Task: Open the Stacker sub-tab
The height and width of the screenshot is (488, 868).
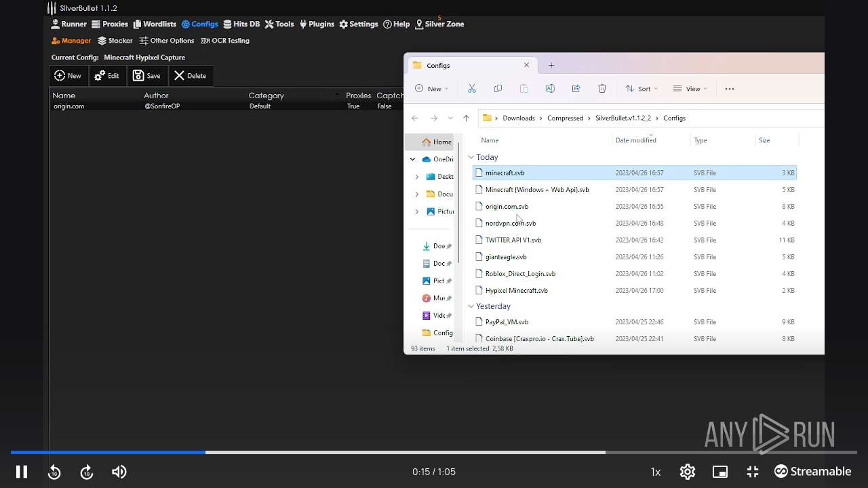Action: click(115, 41)
